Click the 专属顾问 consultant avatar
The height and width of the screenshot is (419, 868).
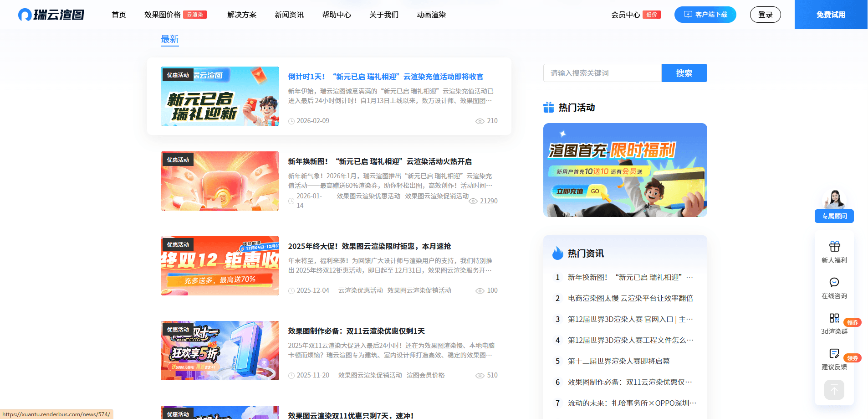835,199
